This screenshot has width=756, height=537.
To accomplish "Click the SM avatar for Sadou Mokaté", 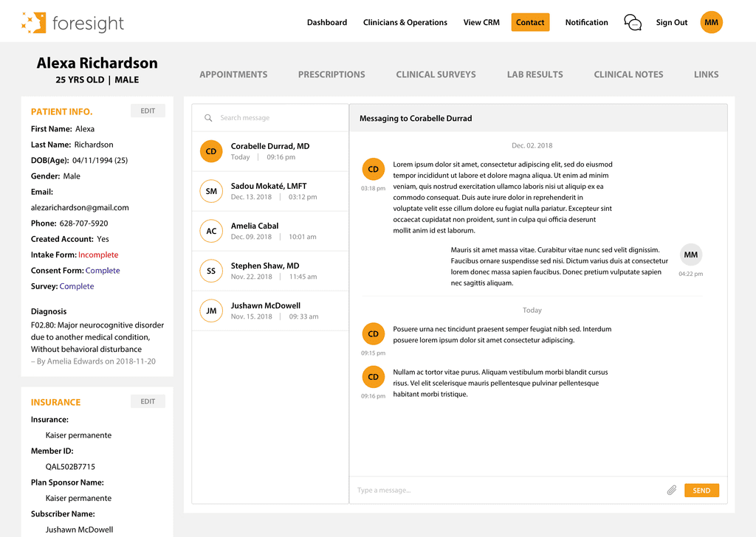I will coord(211,191).
